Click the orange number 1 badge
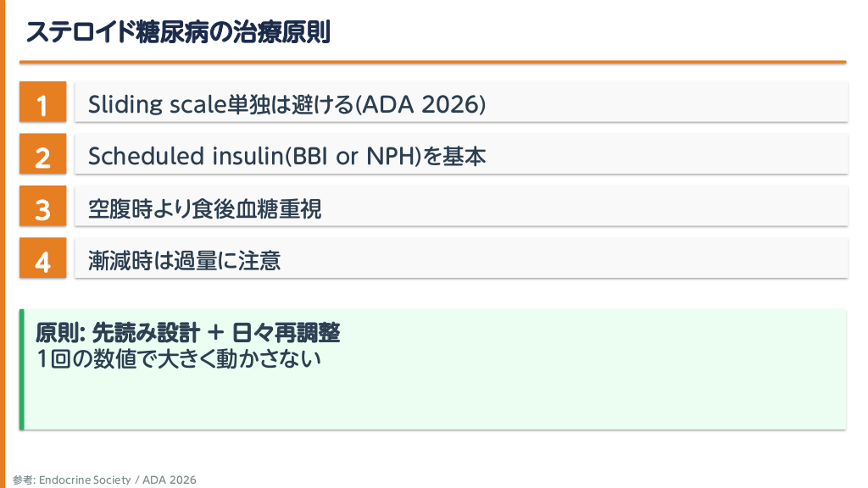The width and height of the screenshot is (868, 488). pyautogui.click(x=42, y=104)
